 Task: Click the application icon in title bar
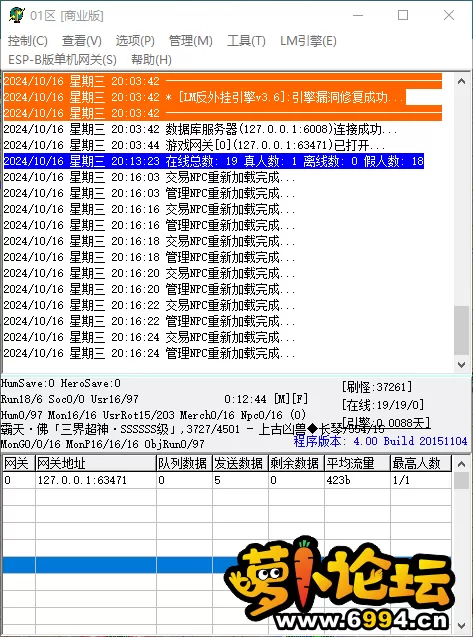[x=17, y=15]
